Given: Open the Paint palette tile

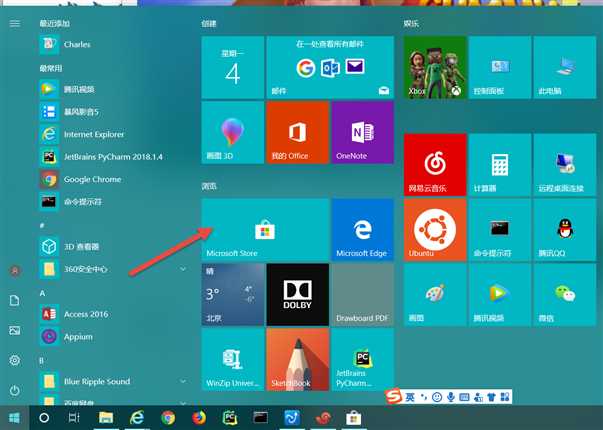Looking at the screenshot, I should click(435, 295).
